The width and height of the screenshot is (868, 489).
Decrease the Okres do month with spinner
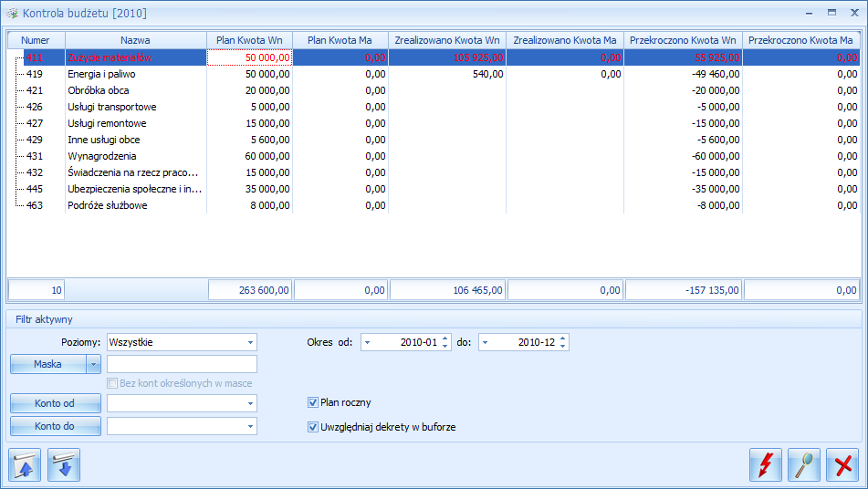tap(563, 347)
